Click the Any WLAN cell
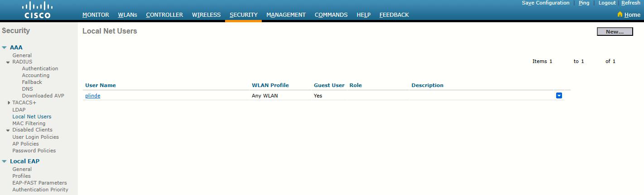The image size is (644, 195). point(265,96)
